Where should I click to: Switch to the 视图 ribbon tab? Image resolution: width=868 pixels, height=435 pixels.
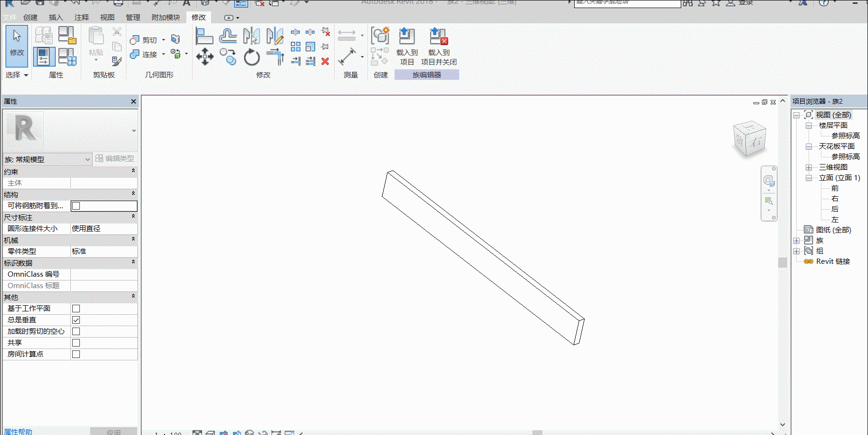(107, 18)
